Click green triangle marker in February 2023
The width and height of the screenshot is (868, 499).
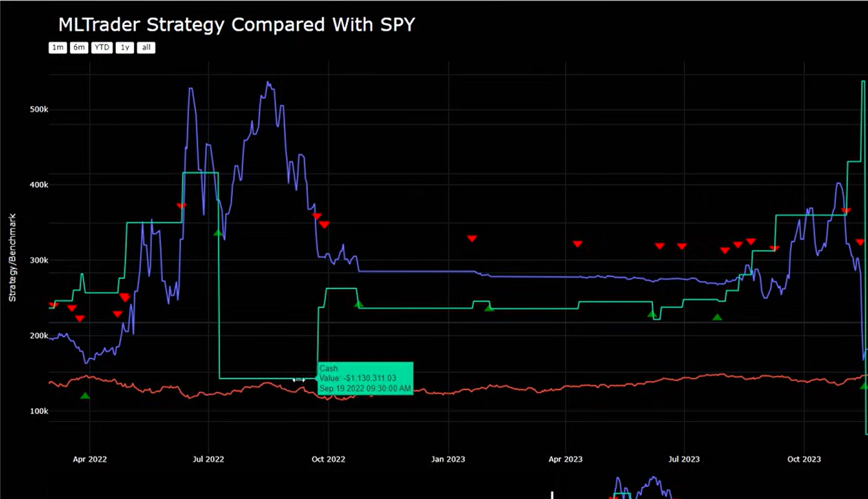click(x=489, y=309)
